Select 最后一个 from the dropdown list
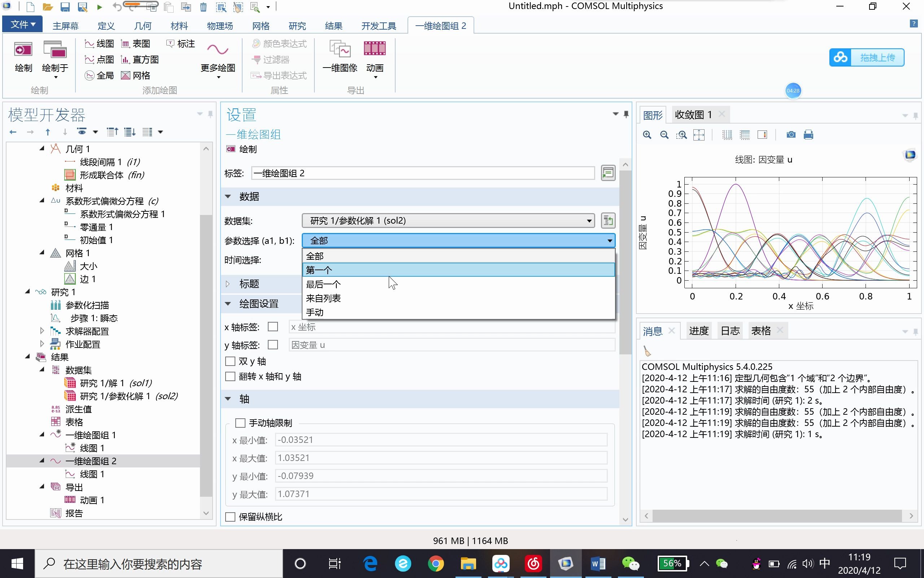Image resolution: width=924 pixels, height=578 pixels. (x=458, y=284)
